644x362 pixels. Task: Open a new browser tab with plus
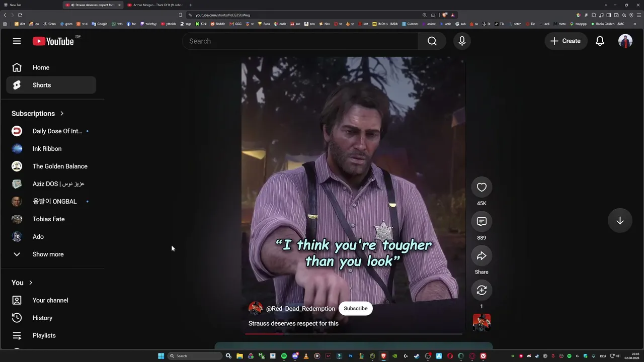tap(191, 5)
